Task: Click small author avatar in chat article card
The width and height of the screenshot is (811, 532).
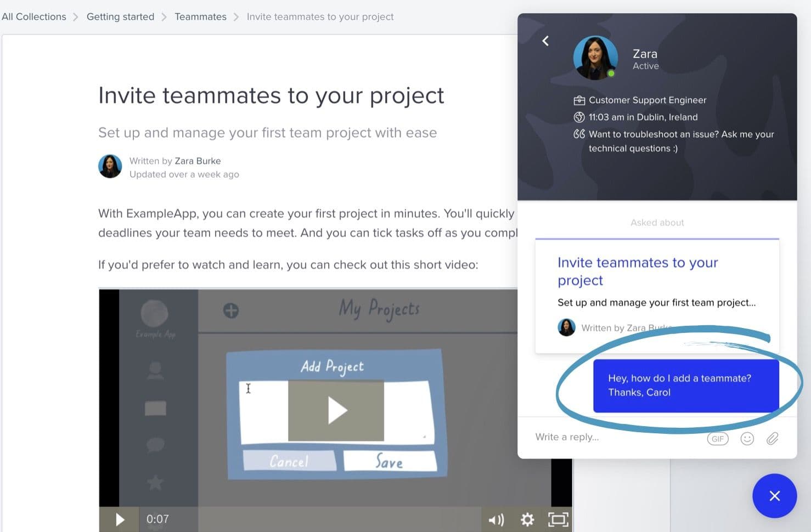Action: (x=566, y=327)
